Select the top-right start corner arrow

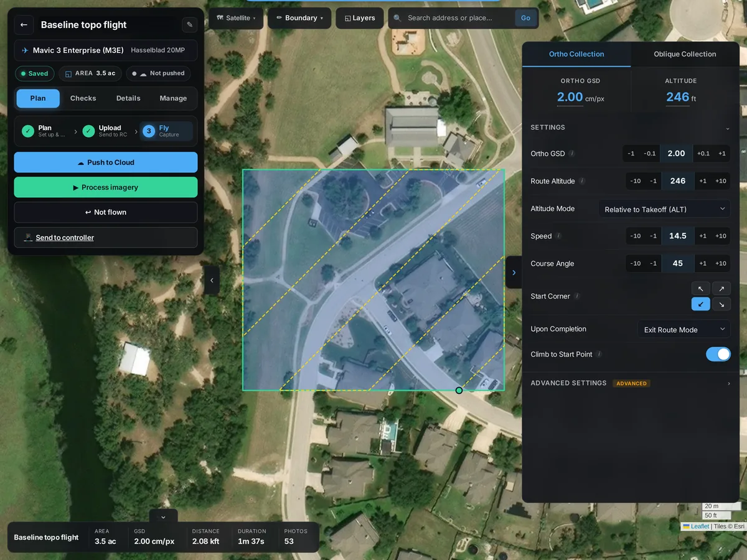tap(721, 289)
